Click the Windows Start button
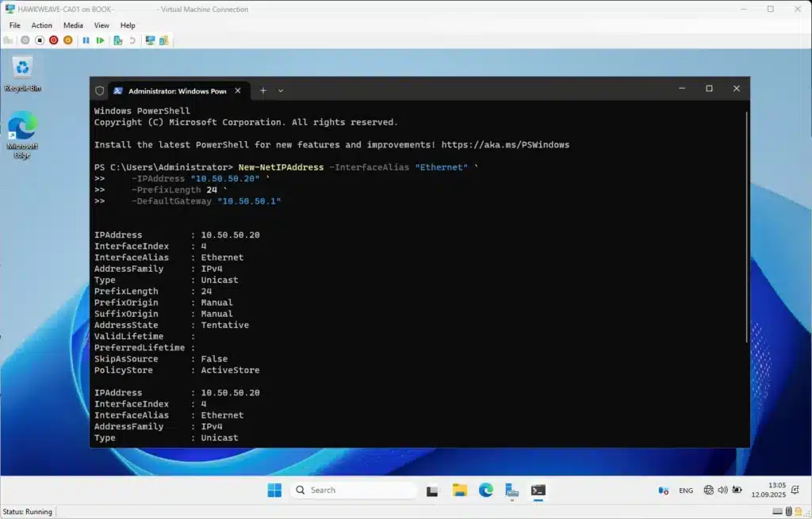812x519 pixels. point(274,490)
